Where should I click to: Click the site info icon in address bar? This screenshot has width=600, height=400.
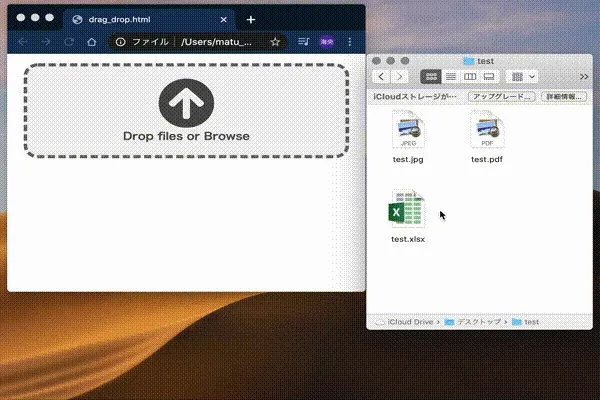tap(120, 43)
